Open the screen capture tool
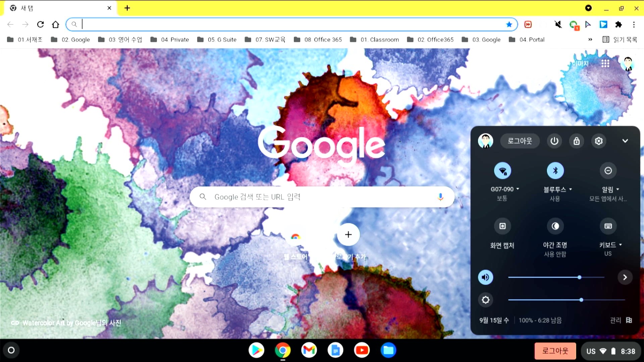The height and width of the screenshot is (362, 644). click(x=502, y=226)
